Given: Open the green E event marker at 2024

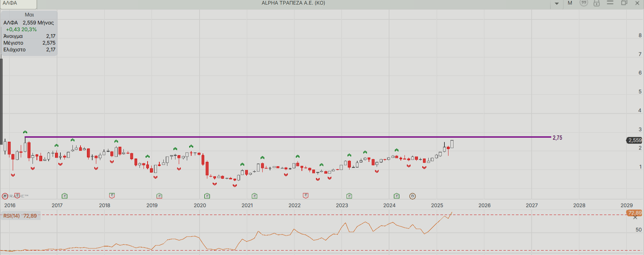Looking at the screenshot, I should coord(397,196).
